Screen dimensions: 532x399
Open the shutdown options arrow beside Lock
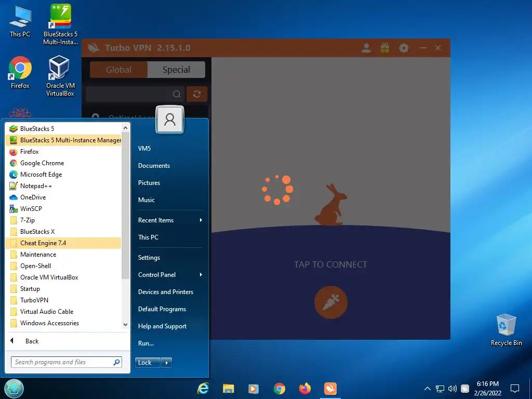(x=166, y=362)
